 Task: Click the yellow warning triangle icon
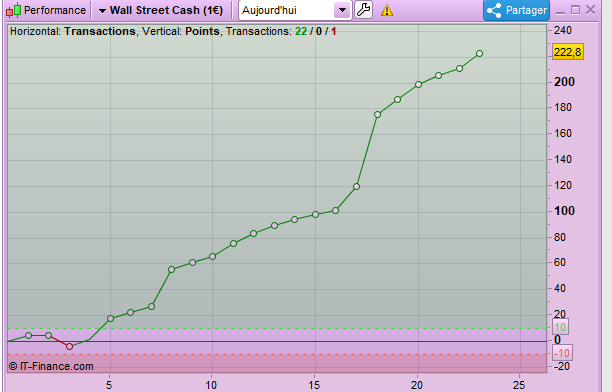coord(387,10)
